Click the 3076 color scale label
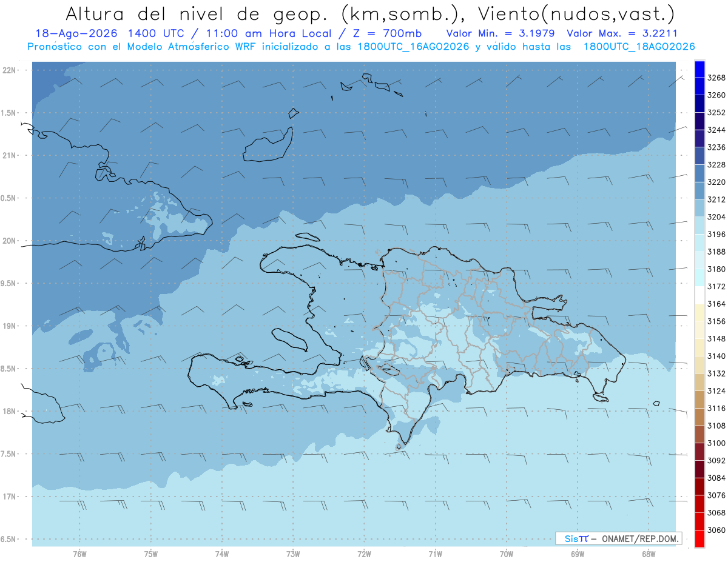Screen dimensions: 728x562 click(x=716, y=495)
